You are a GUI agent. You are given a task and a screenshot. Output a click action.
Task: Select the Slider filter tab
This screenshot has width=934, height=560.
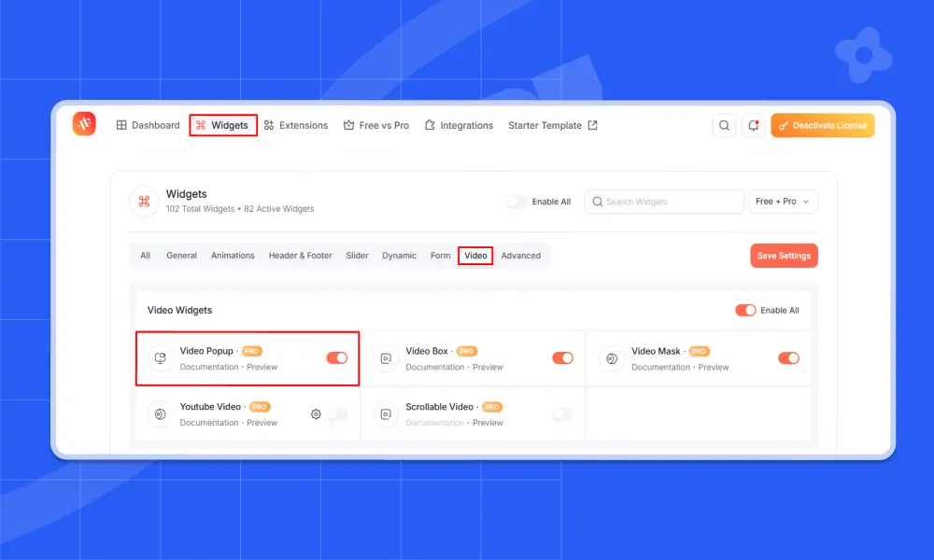click(x=358, y=256)
